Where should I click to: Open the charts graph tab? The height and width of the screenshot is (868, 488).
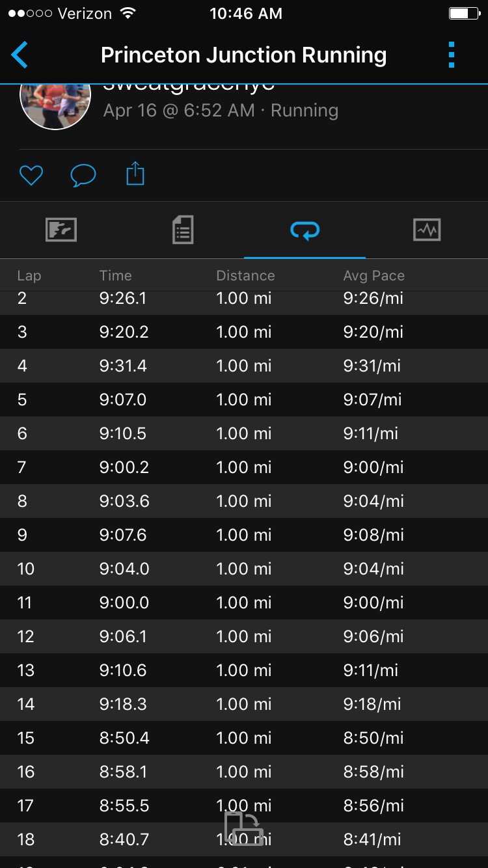pos(427,230)
